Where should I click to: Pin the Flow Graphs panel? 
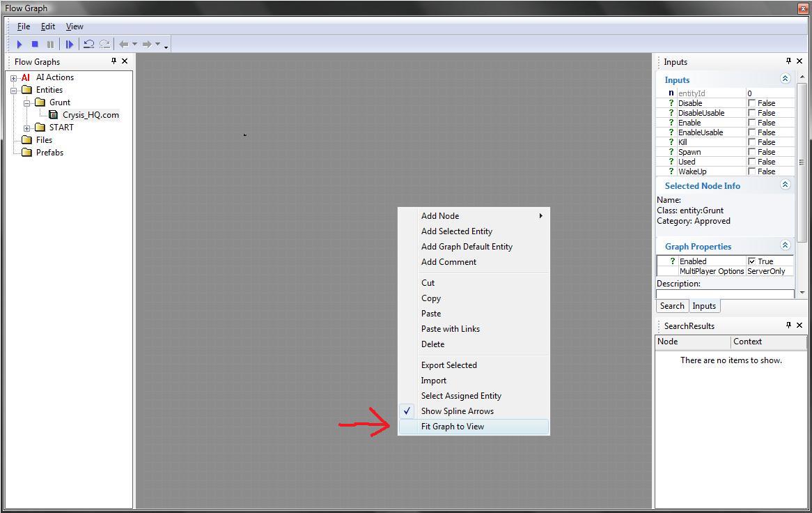pos(114,61)
